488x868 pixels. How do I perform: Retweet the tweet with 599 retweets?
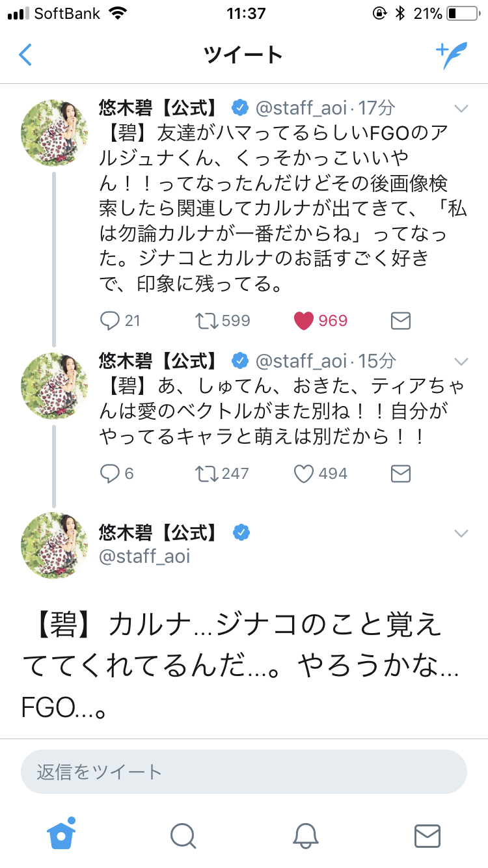pyautogui.click(x=208, y=320)
